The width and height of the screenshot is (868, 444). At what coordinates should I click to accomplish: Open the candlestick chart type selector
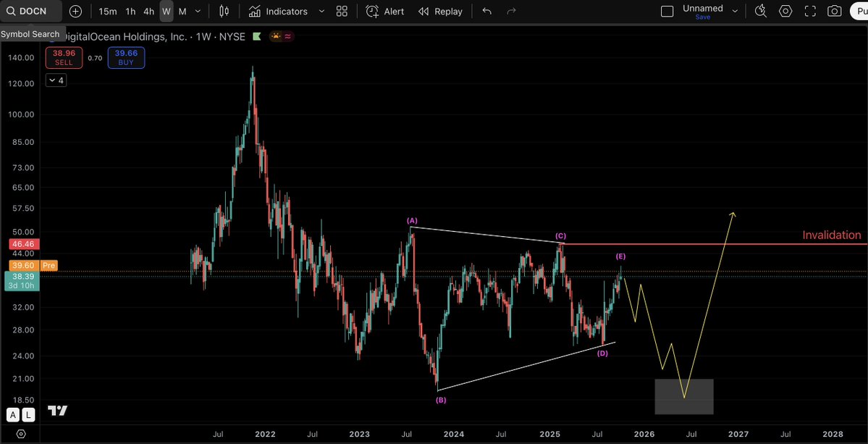pos(224,11)
